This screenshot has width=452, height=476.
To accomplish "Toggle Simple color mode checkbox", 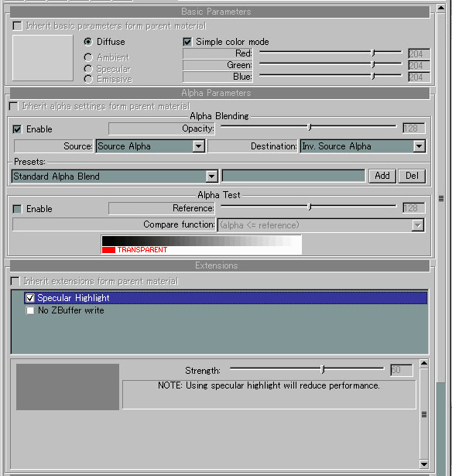I will [x=187, y=42].
